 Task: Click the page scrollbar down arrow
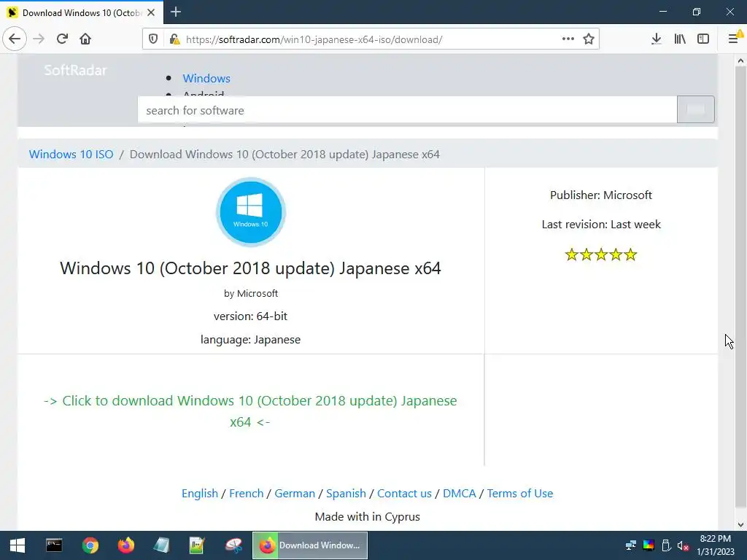point(740,525)
